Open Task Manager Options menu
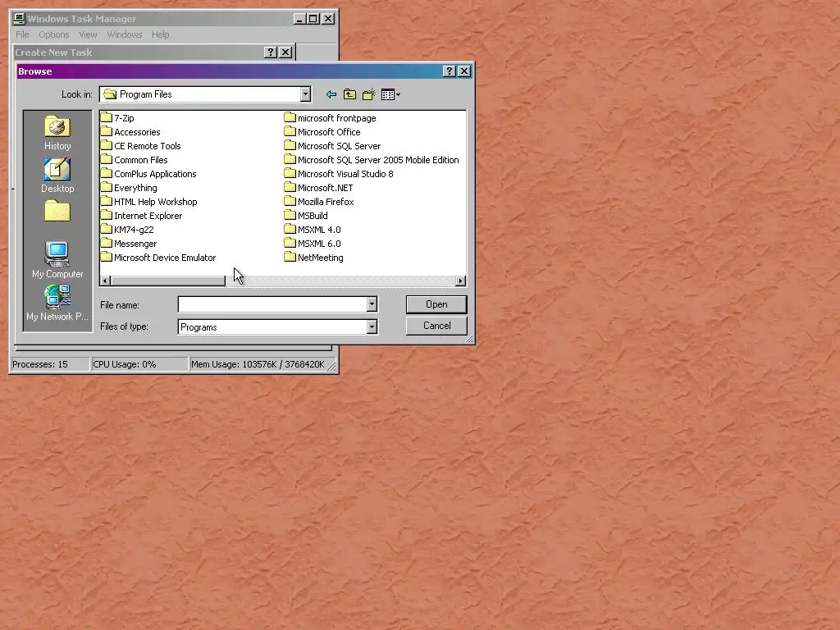This screenshot has width=840, height=630. pos(54,34)
